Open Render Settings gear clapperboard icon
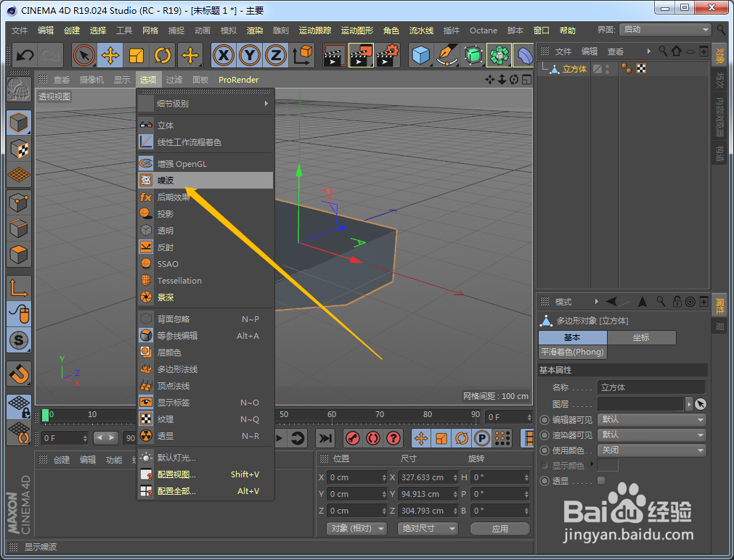 coord(388,56)
